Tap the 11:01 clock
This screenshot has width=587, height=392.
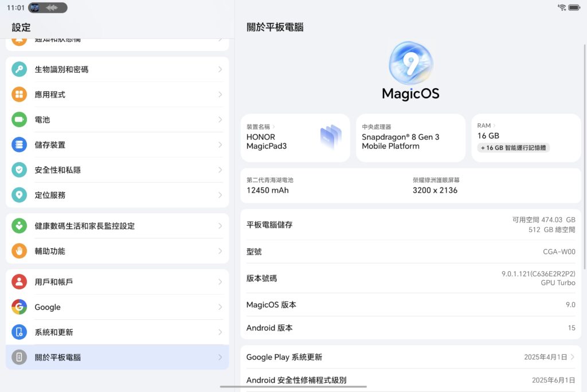pyautogui.click(x=15, y=7)
